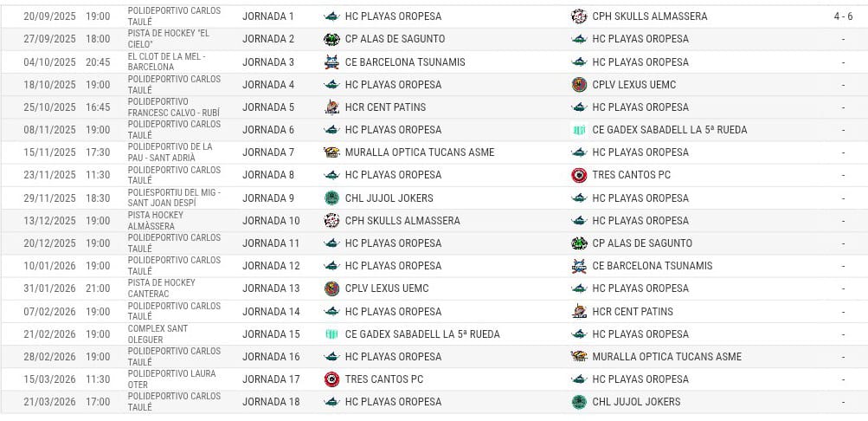868x421 pixels.
Task: Open Jornada 15 match row label
Action: click(271, 334)
